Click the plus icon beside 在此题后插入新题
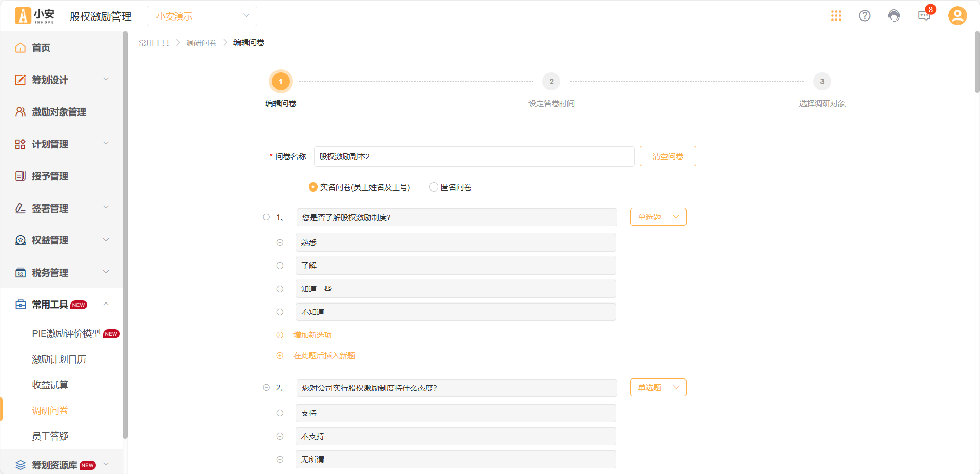 coord(280,355)
